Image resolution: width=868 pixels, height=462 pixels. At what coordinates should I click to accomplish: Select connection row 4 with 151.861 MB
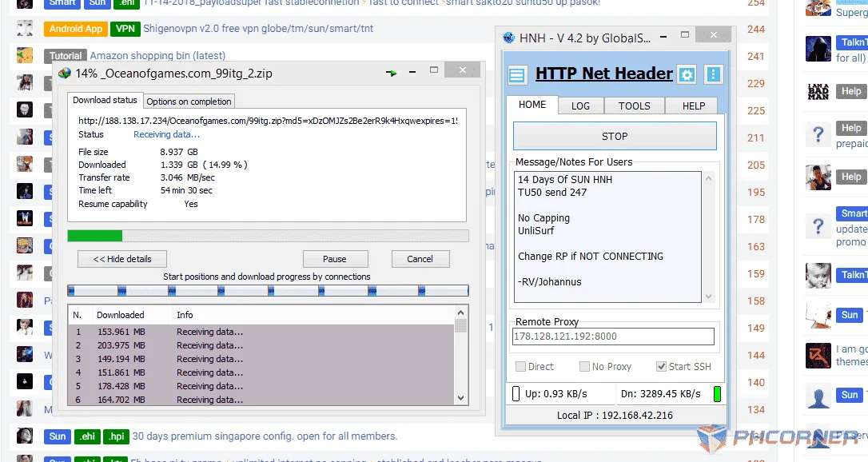261,372
